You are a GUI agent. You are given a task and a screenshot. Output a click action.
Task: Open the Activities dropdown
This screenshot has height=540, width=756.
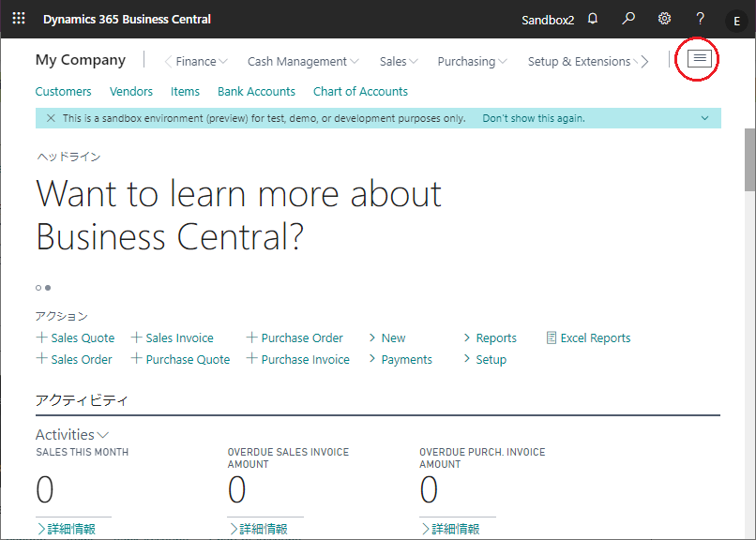point(72,434)
